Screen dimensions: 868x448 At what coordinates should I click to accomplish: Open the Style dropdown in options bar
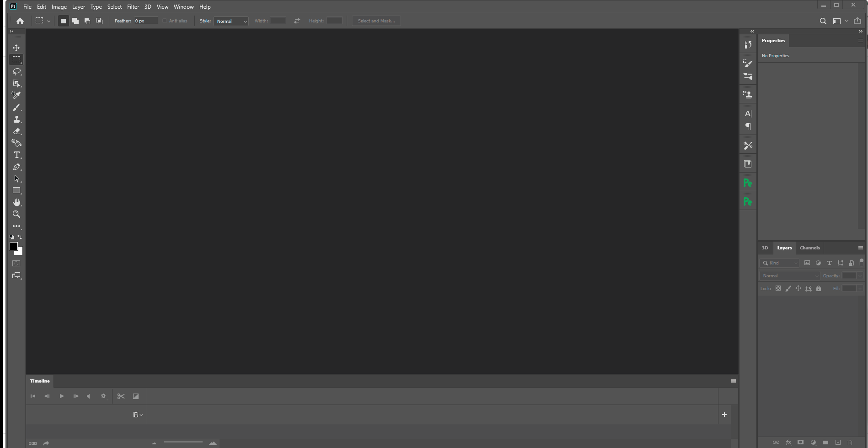(x=231, y=21)
